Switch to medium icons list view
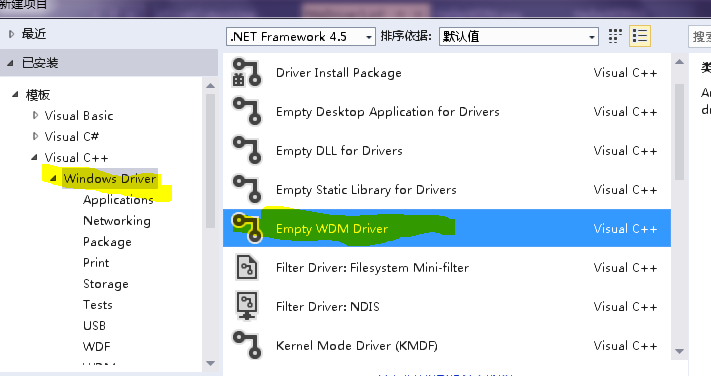711x376 pixels. 640,36
